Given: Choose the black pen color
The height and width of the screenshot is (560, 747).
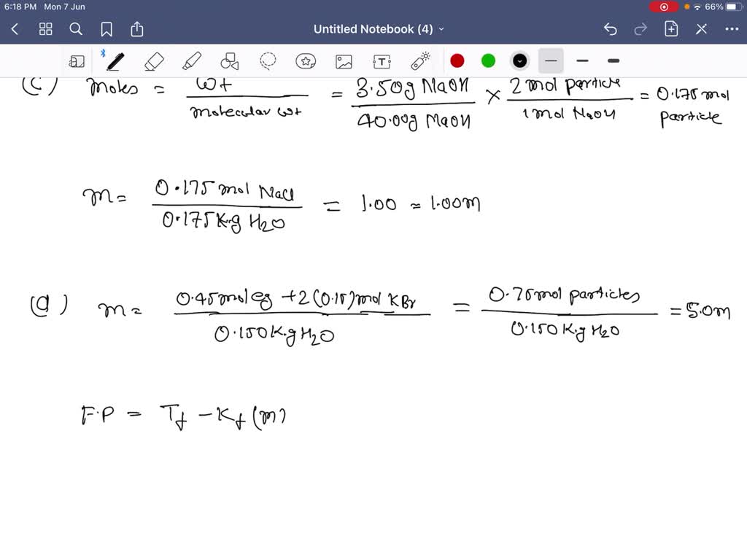Looking at the screenshot, I should click(519, 61).
